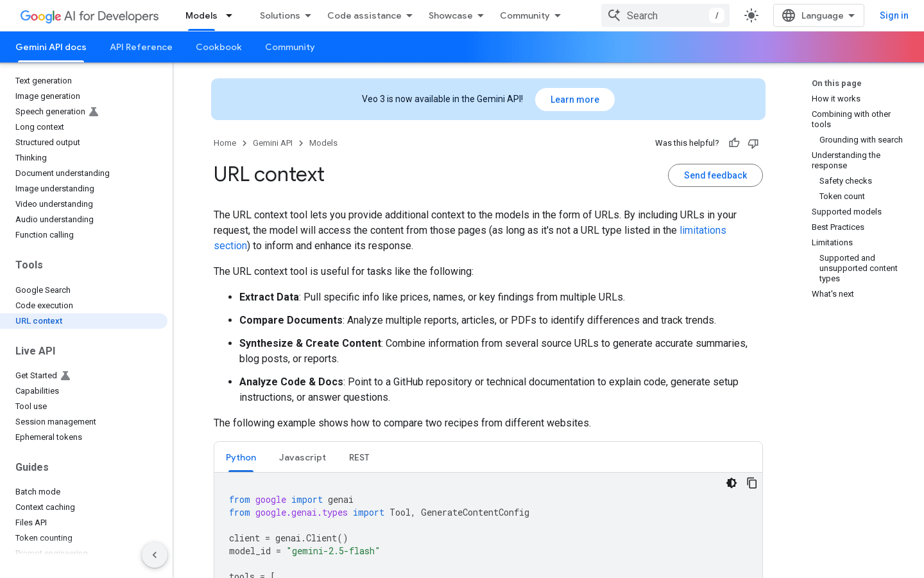Open Video understanding in sidebar
Viewport: 924px width, 578px height.
click(x=54, y=204)
